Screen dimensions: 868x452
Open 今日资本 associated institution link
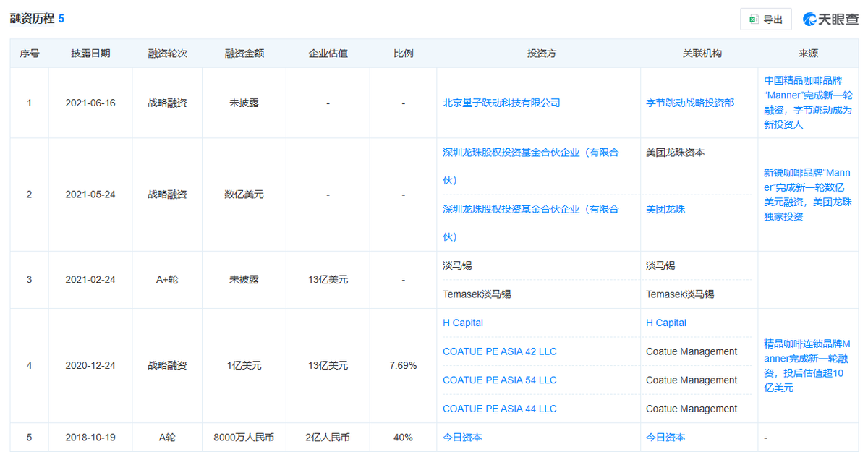665,437
